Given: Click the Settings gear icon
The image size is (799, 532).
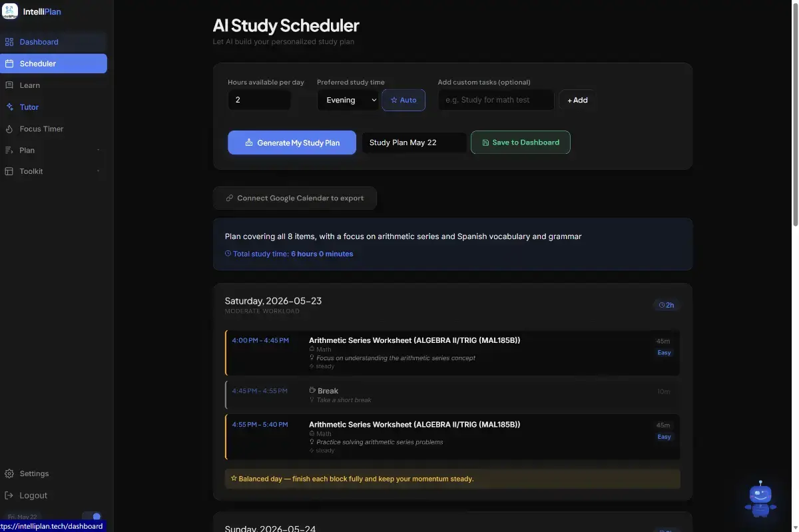Looking at the screenshot, I should pos(9,473).
